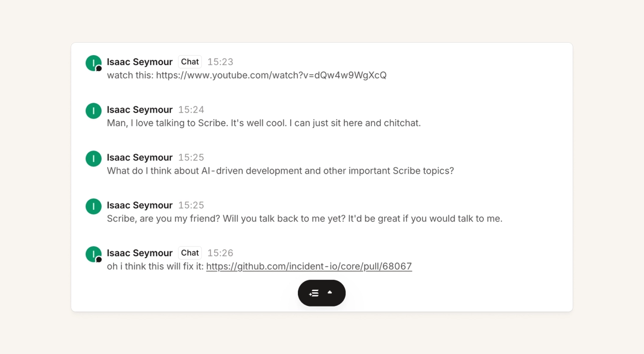
Task: Select the 15:23 timestamp
Action: click(x=220, y=62)
